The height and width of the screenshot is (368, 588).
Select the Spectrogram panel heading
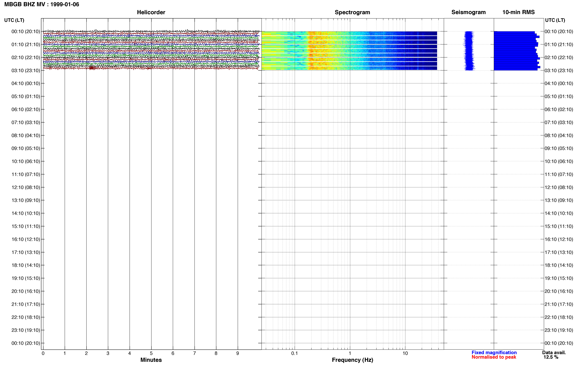point(352,12)
